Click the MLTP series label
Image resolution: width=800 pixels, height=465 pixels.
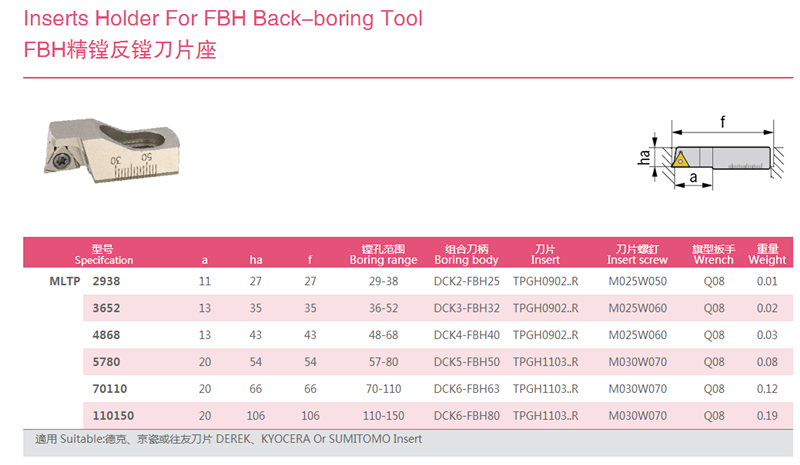pos(65,281)
